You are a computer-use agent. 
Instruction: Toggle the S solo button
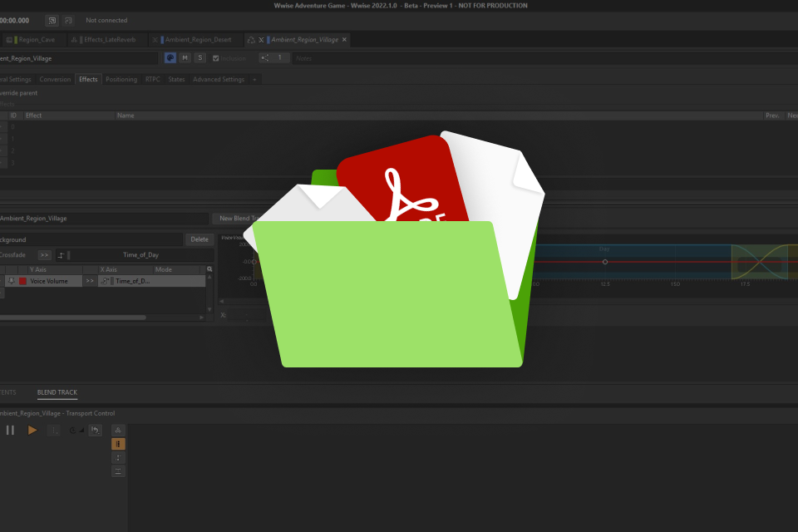(x=200, y=58)
